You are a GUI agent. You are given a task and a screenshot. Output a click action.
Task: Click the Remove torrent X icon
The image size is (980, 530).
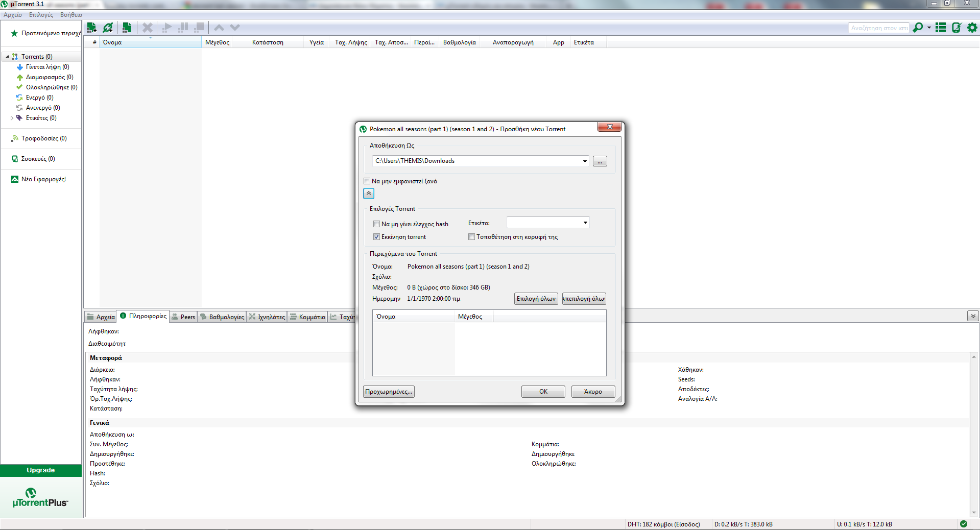[x=148, y=28]
